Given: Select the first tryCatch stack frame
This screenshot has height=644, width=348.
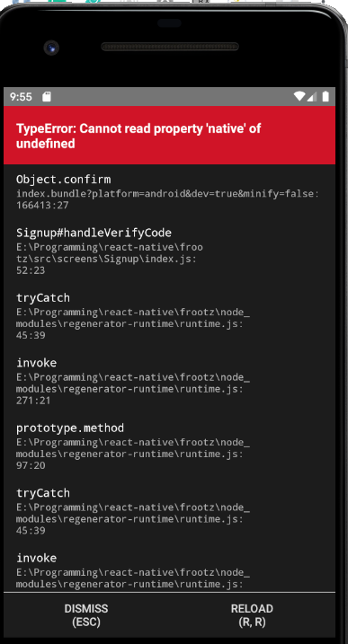Looking at the screenshot, I should pyautogui.click(x=169, y=316).
